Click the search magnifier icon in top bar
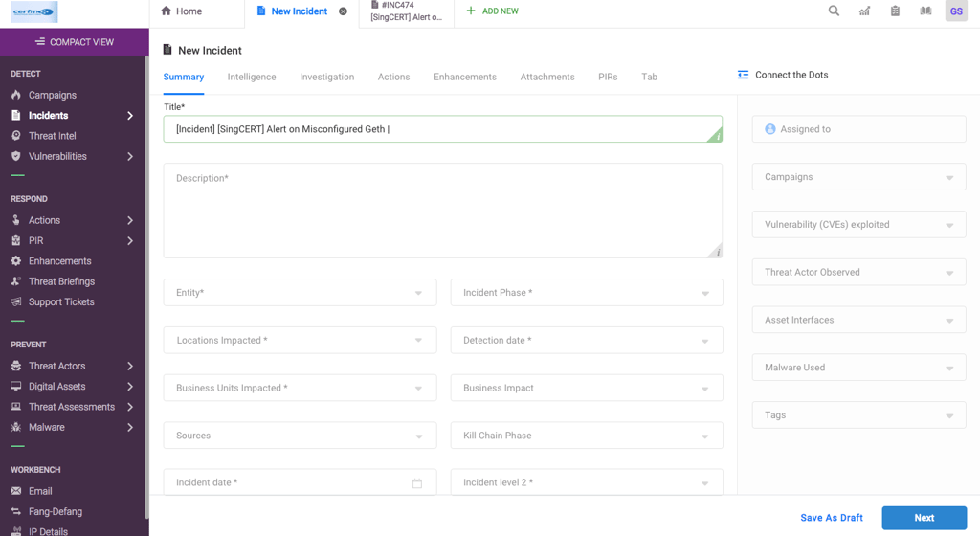This screenshot has width=980, height=536. (x=834, y=11)
